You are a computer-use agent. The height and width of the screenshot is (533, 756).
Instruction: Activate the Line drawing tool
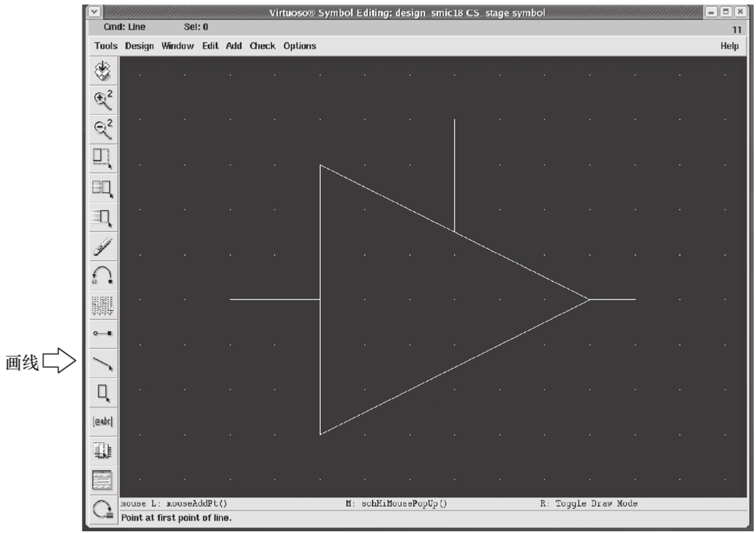click(x=103, y=363)
